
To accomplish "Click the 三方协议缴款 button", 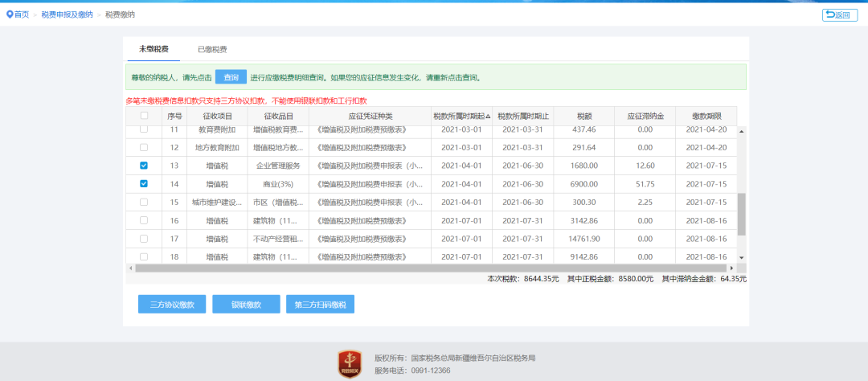I will (x=172, y=305).
